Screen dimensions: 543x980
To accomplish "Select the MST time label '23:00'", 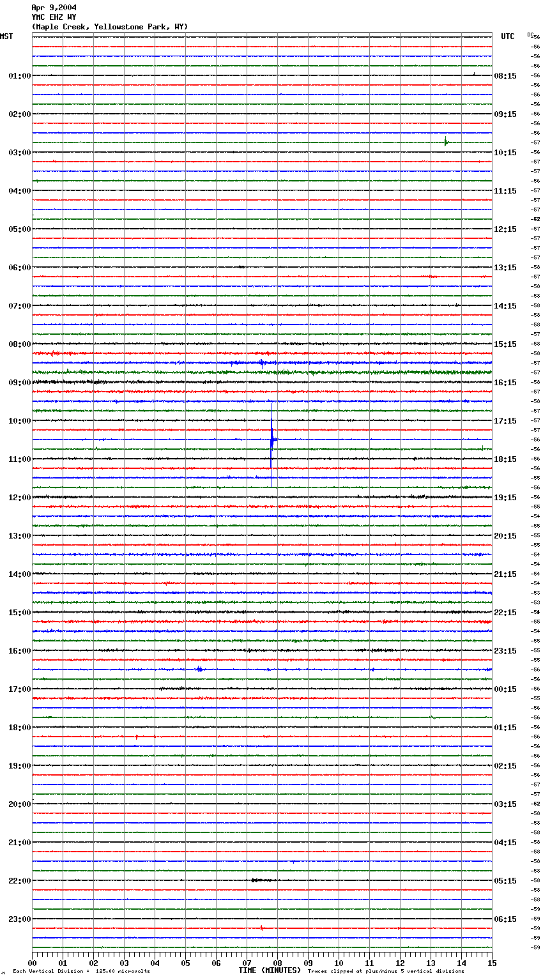I will [20, 919].
